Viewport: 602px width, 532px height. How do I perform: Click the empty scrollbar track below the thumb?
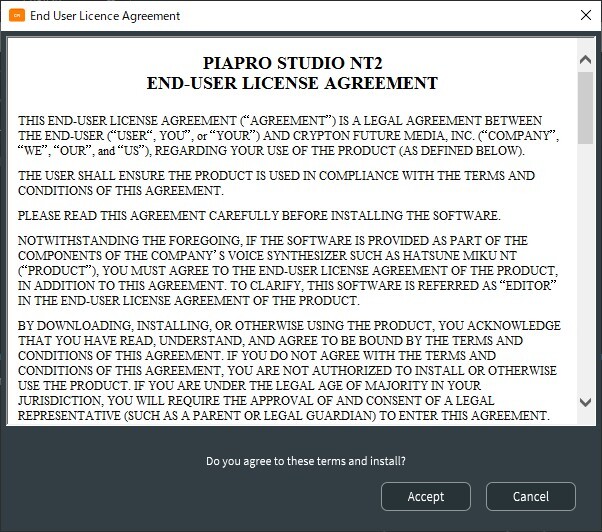click(x=585, y=269)
